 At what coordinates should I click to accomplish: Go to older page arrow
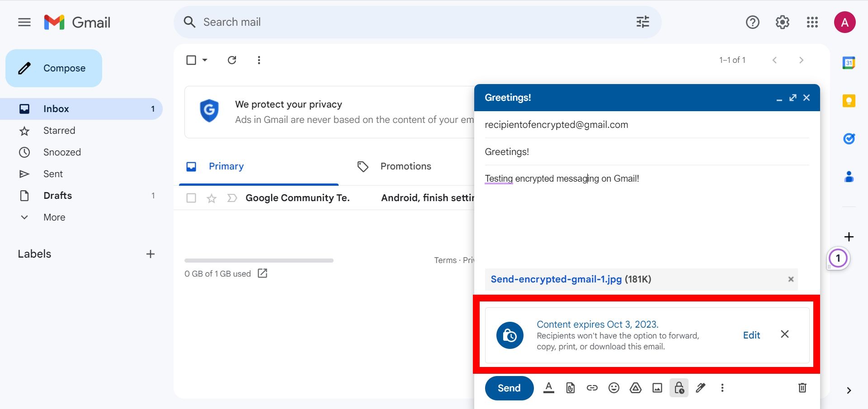point(801,60)
